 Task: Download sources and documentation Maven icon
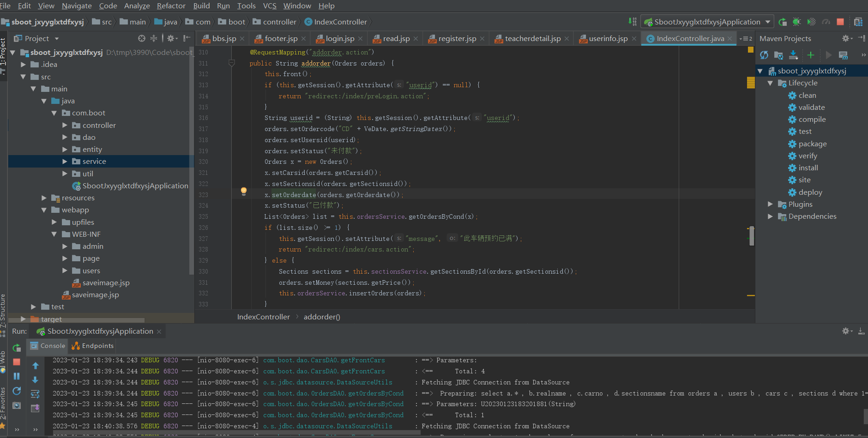click(793, 55)
